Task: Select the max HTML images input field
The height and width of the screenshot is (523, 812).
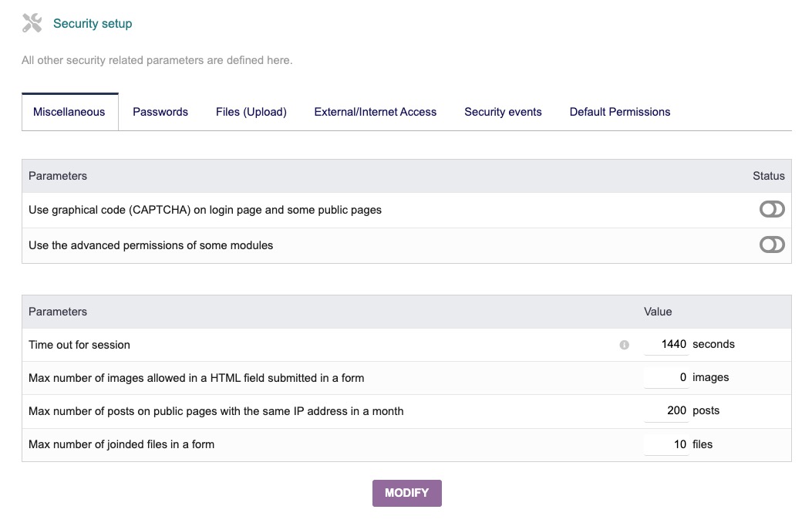Action: (x=665, y=377)
